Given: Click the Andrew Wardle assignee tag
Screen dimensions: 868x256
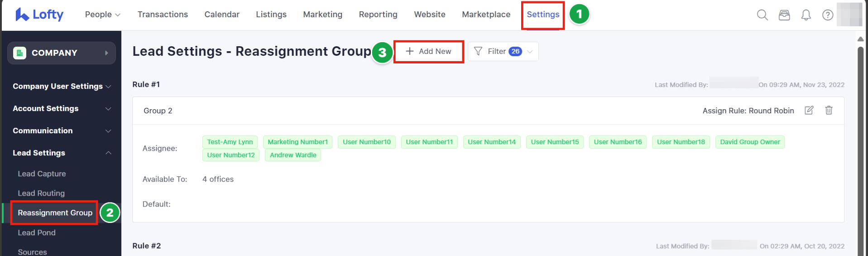Looking at the screenshot, I should point(293,155).
